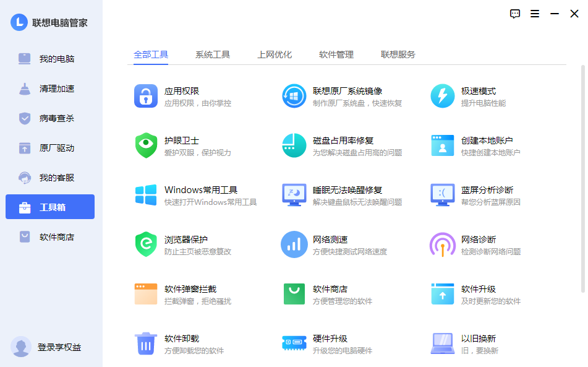Click the 应用权限 title text
588x367 pixels.
[182, 91]
